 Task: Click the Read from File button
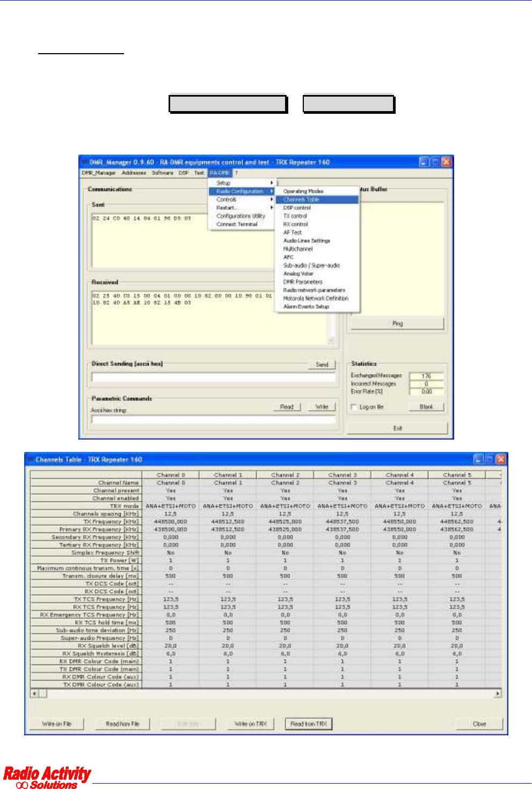click(122, 724)
